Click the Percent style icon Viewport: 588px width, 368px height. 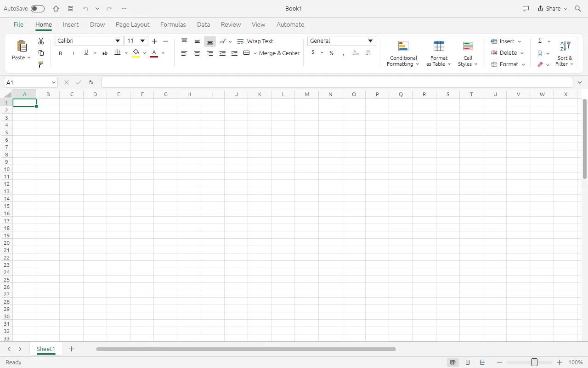click(x=331, y=53)
